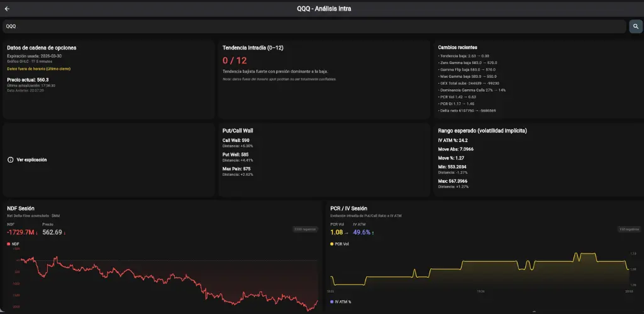Click 'Call Wall: 590' value
Viewport: 644px width, 314px height.
tap(236, 140)
